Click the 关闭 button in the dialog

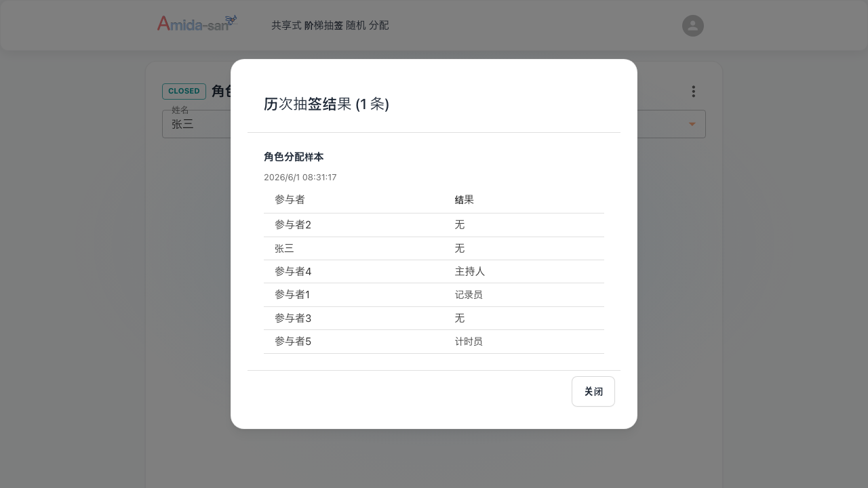(593, 392)
